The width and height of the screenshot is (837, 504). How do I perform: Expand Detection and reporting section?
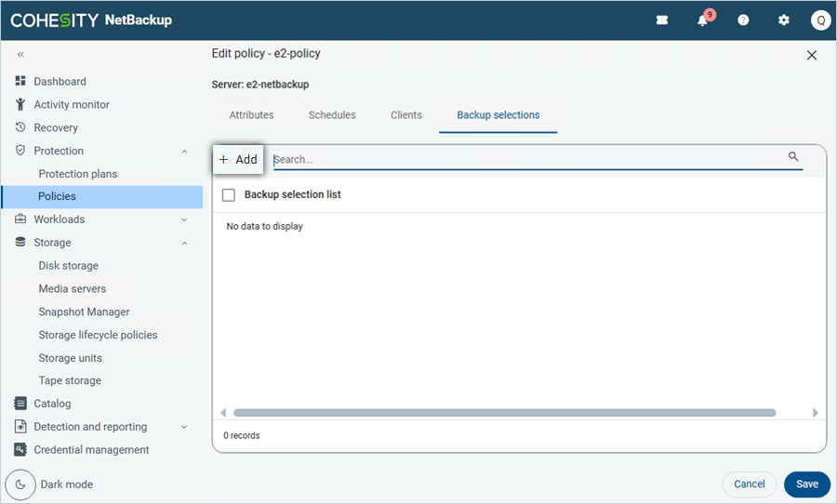point(184,427)
